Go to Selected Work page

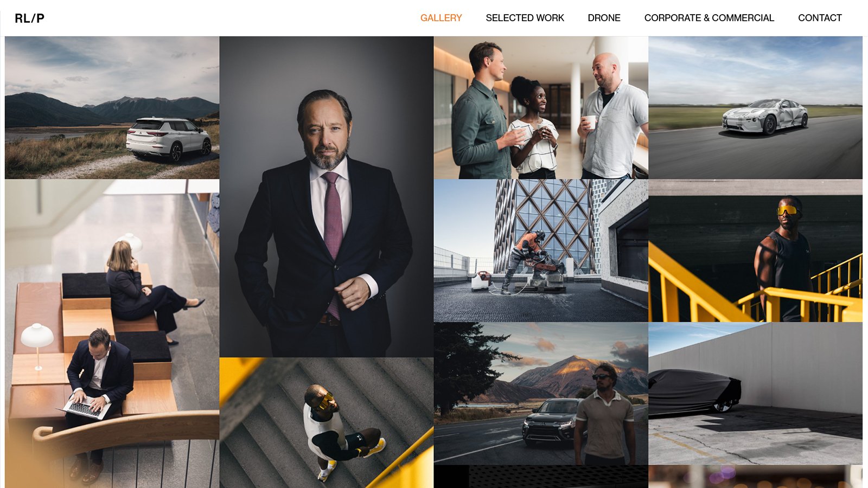point(525,18)
